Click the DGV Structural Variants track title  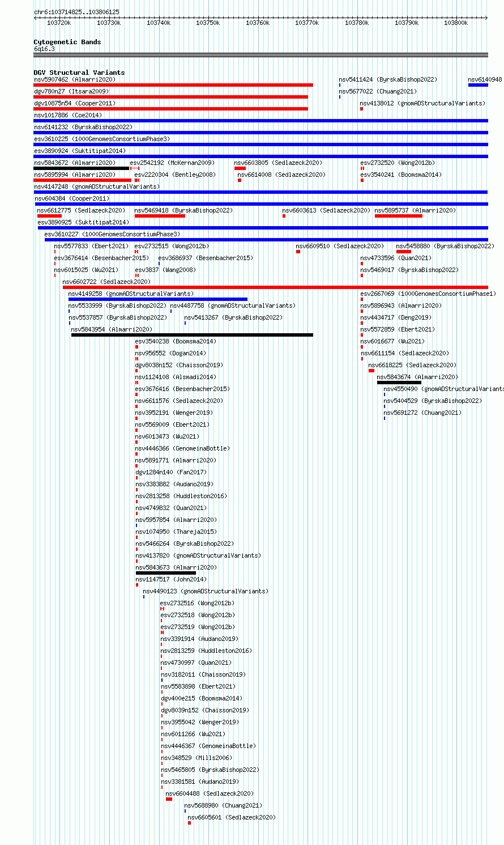79,73
